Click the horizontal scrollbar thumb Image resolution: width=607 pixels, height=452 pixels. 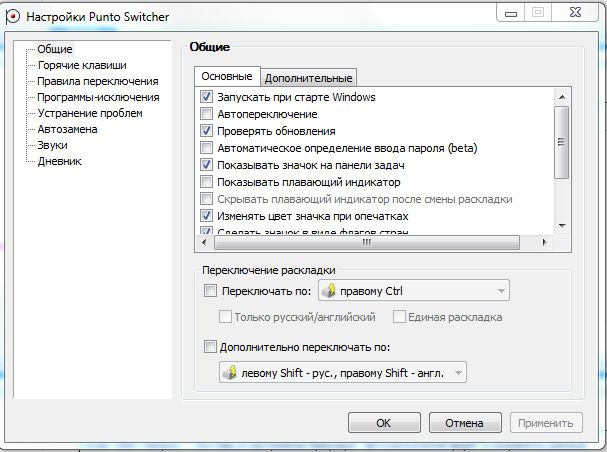pyautogui.click(x=367, y=243)
